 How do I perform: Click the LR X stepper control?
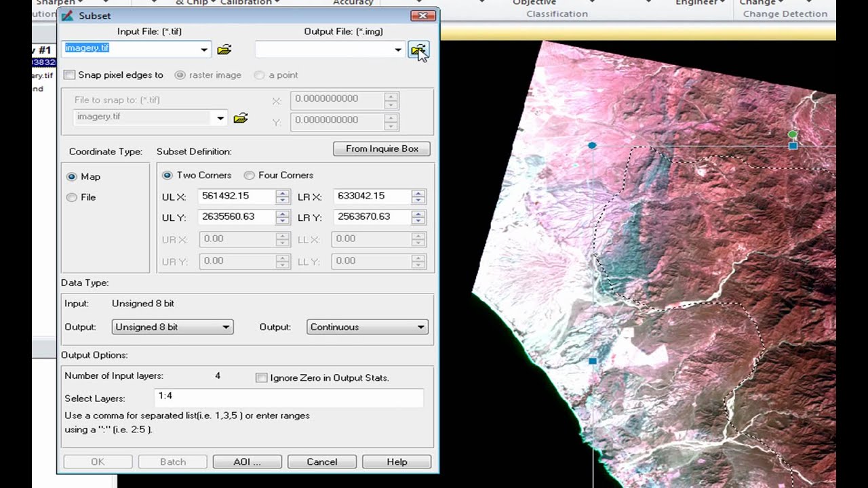418,197
